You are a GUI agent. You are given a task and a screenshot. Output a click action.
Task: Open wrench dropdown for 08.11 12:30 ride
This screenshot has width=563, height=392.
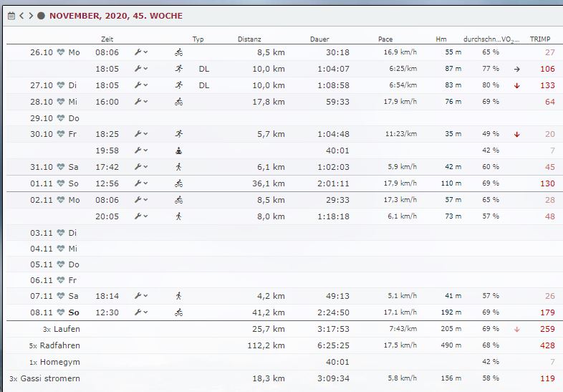[141, 312]
